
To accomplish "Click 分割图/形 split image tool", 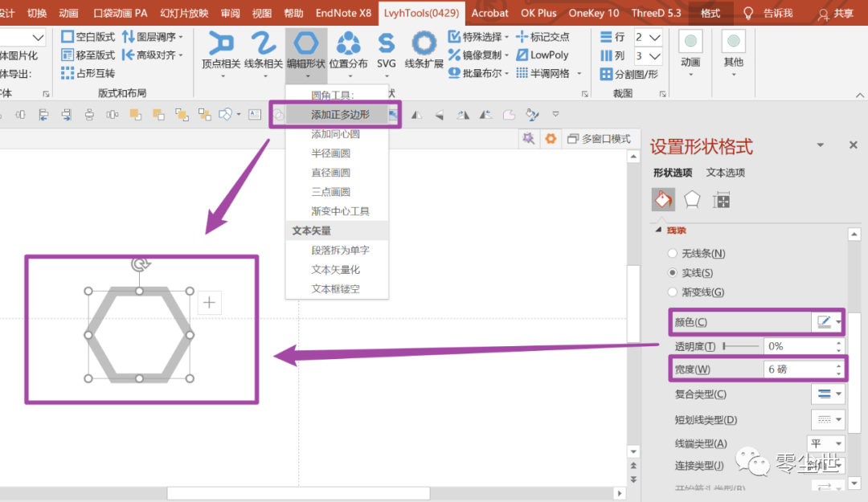I will [629, 74].
